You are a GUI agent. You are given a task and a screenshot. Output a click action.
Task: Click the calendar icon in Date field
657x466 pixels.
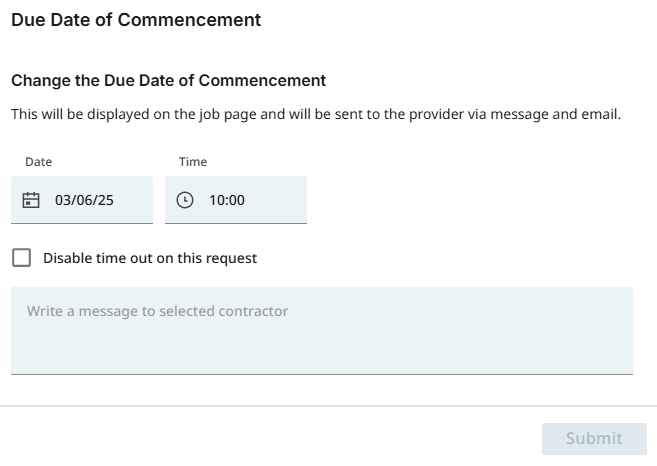point(31,200)
